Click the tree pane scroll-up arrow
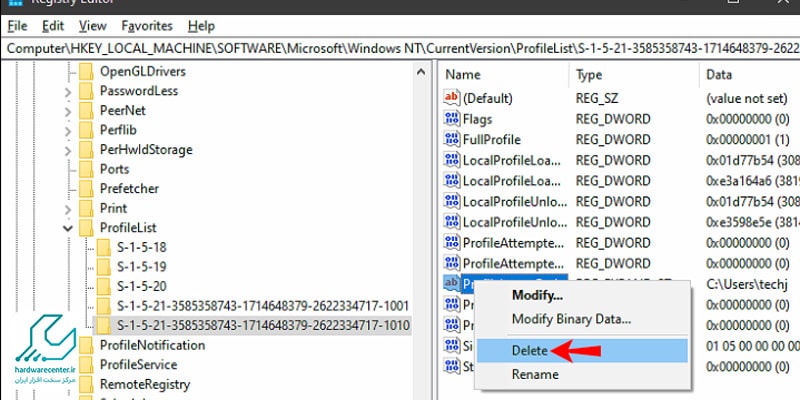800x400 pixels. 421,72
